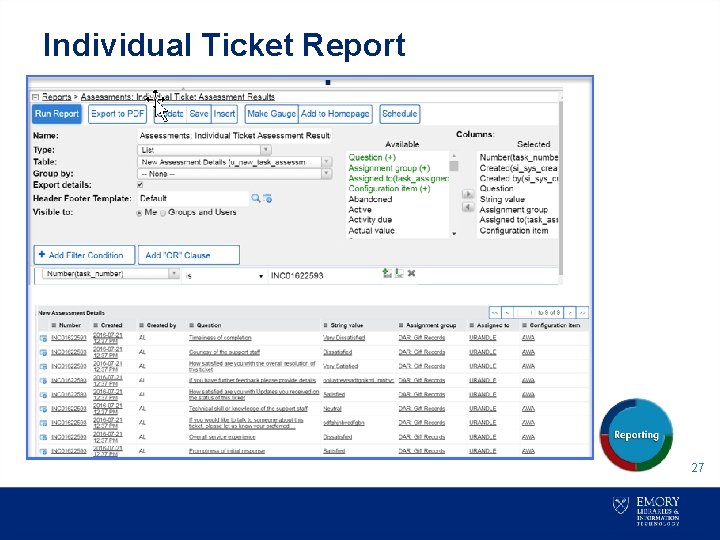
Task: Click Add "OR" Clause button
Action: (189, 255)
